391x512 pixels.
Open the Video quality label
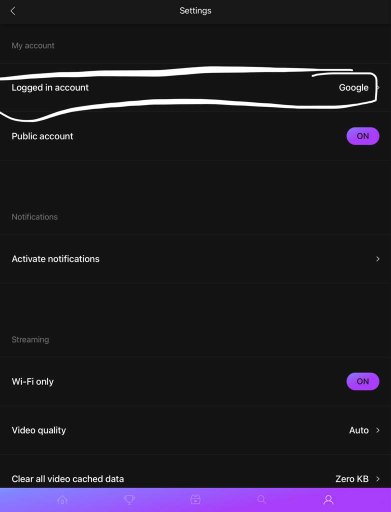pyautogui.click(x=39, y=430)
